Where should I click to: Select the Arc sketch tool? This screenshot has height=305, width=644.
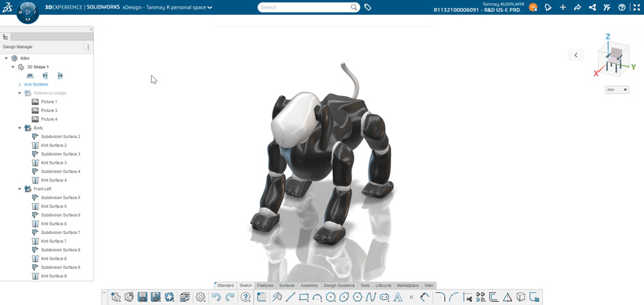point(317,297)
